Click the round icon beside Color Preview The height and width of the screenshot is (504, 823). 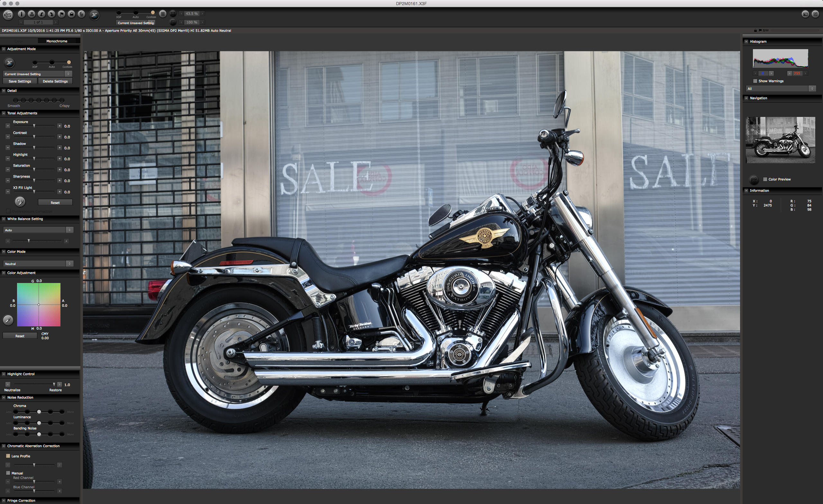(754, 180)
